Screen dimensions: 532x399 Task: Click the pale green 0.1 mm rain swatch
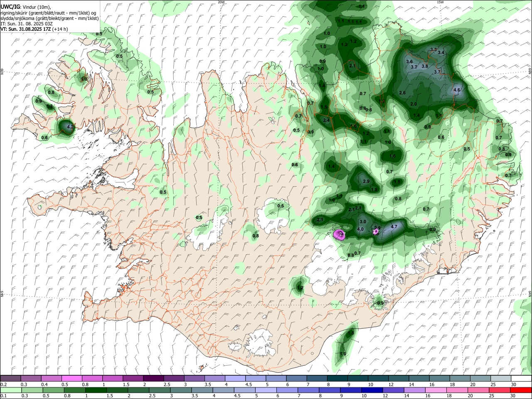coord(10,390)
